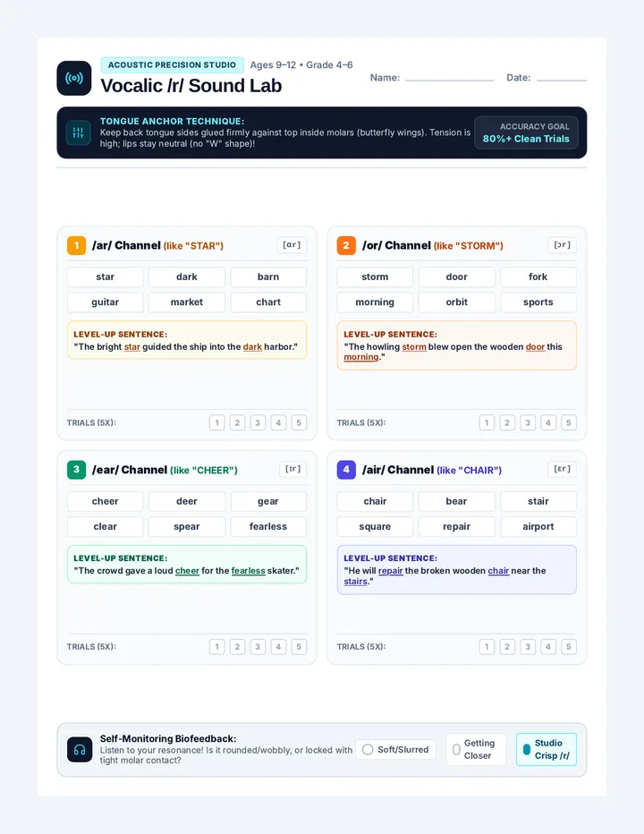The image size is (644, 834).
Task: Click the word chip "orbit"
Action: coord(456,302)
